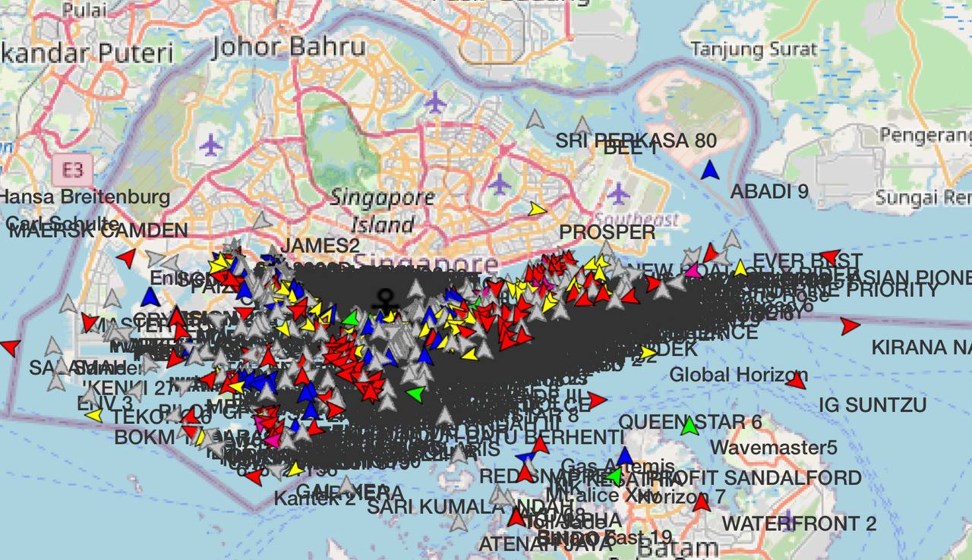Screen dimensions: 972x560
Task: Tap the anchor icon south of Singapore
Action: click(385, 302)
